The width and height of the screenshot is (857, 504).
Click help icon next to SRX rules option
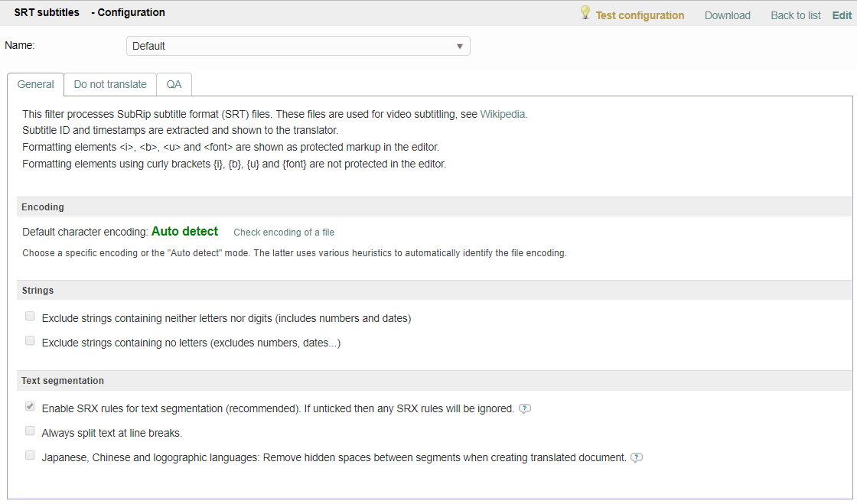524,408
